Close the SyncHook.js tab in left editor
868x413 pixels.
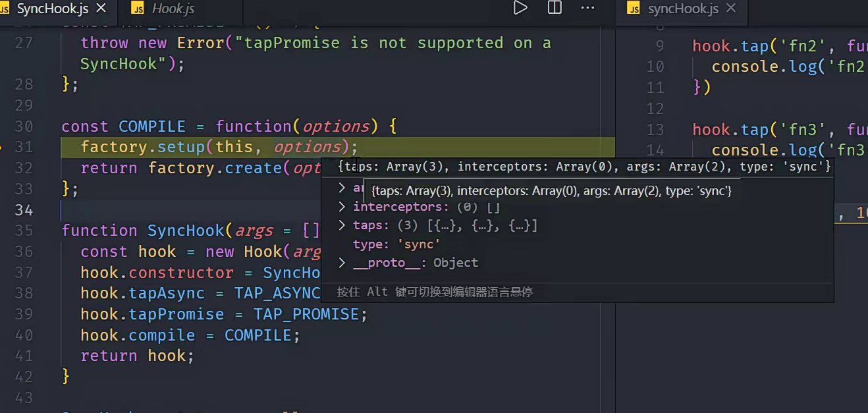tap(101, 9)
